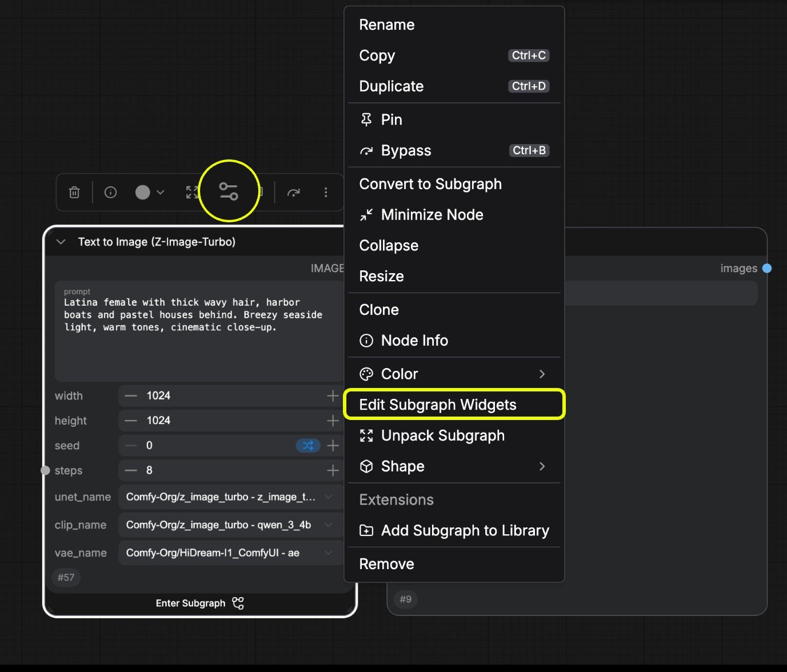The width and height of the screenshot is (787, 672).
Task: Increase seed value with plus button
Action: click(x=333, y=446)
